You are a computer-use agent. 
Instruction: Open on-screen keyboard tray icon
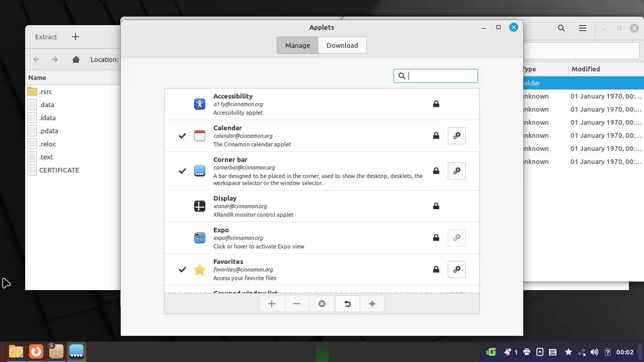point(552,352)
